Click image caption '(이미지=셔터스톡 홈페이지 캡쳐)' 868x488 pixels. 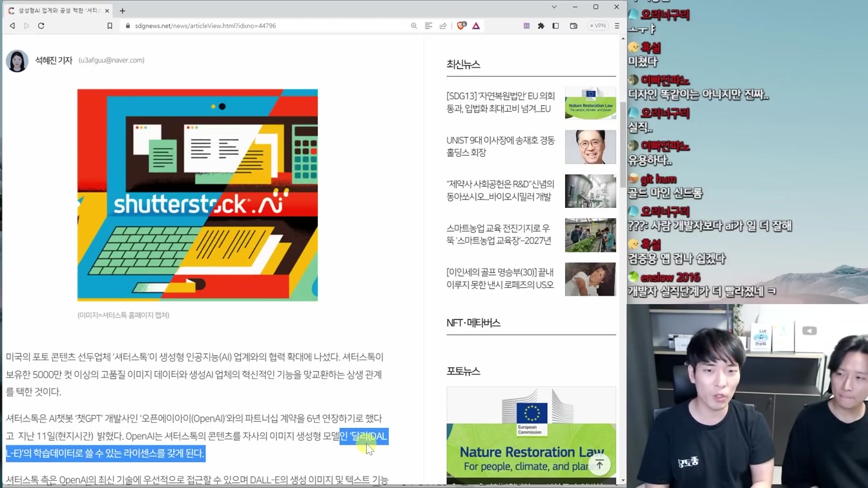tap(123, 315)
